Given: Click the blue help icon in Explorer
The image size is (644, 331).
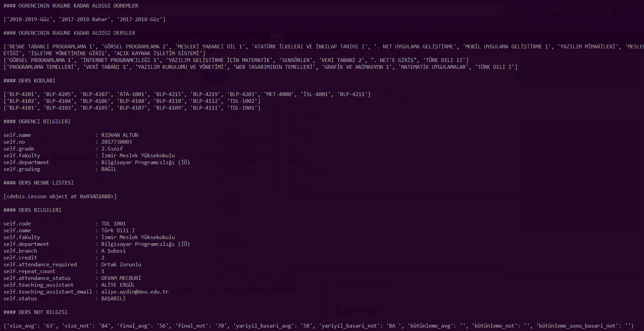Looking at the screenshot, I should pos(519,76).
